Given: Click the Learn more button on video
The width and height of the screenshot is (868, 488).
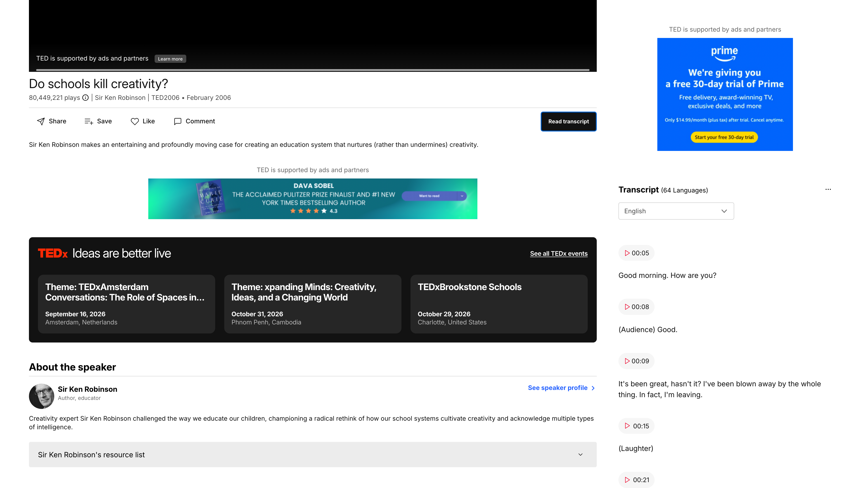Looking at the screenshot, I should tap(170, 59).
